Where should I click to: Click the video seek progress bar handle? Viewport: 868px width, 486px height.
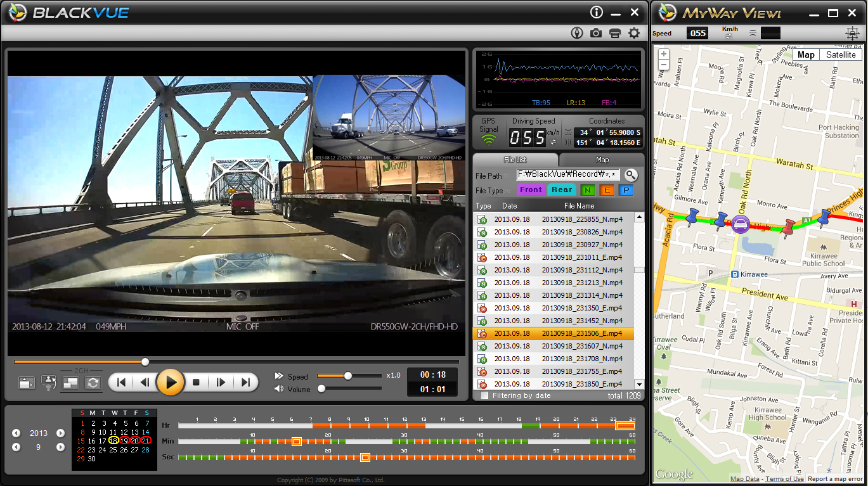click(x=145, y=362)
